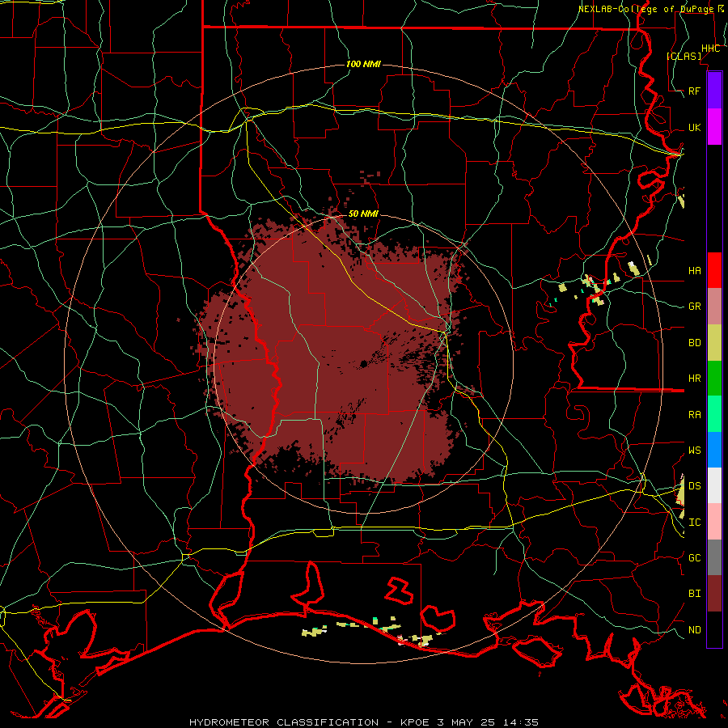Click the DS legend label
The height and width of the screenshot is (728, 728).
695,486
